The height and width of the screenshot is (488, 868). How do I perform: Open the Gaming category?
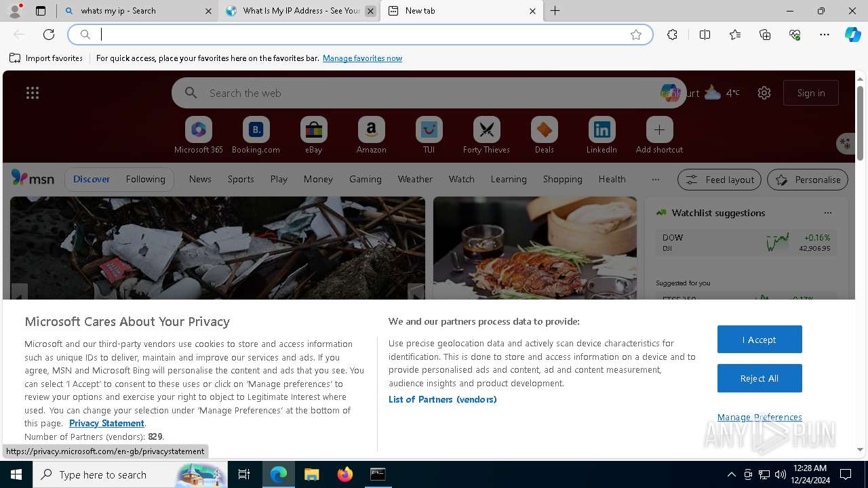tap(366, 179)
